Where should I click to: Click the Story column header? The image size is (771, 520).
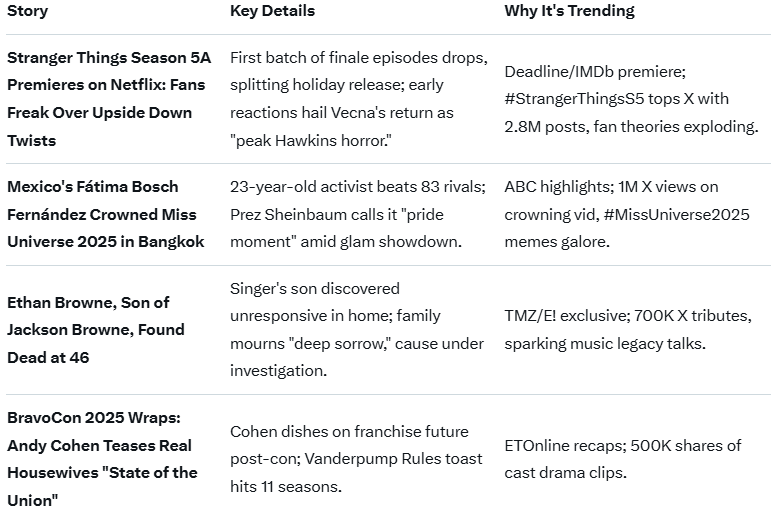pyautogui.click(x=27, y=11)
